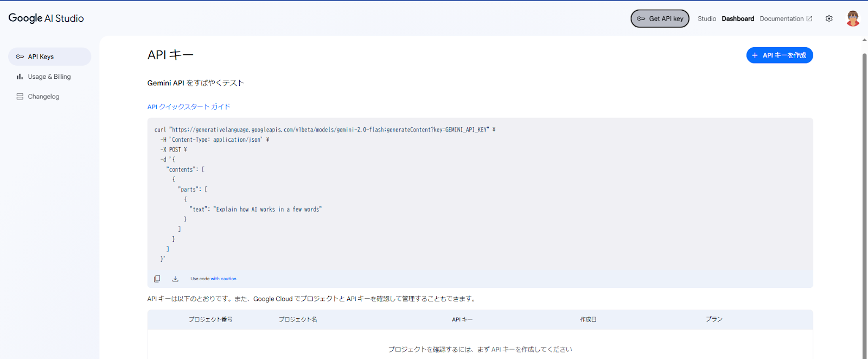Click the Google AI Studio logo
Image resolution: width=868 pixels, height=359 pixels.
click(46, 18)
